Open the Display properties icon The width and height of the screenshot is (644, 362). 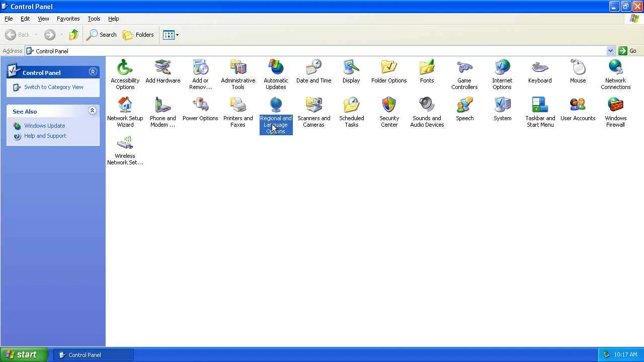click(351, 71)
